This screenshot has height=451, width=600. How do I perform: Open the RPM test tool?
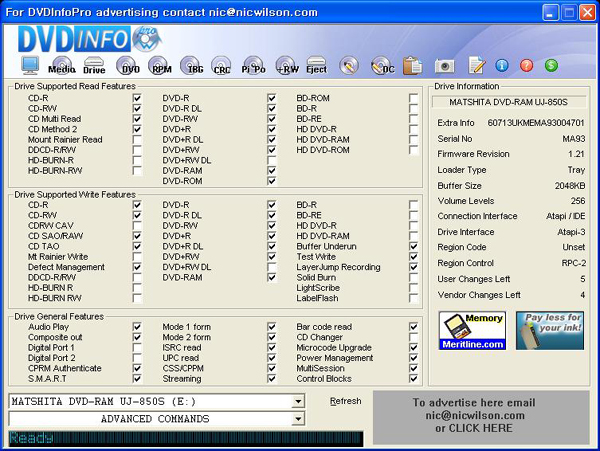[x=160, y=65]
